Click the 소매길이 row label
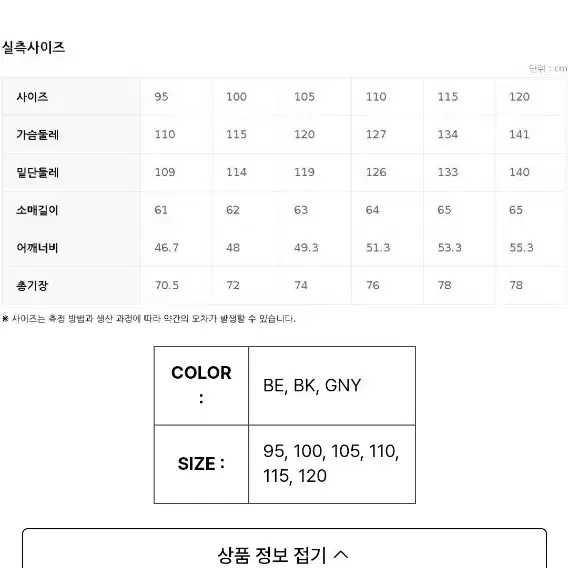 pos(37,210)
